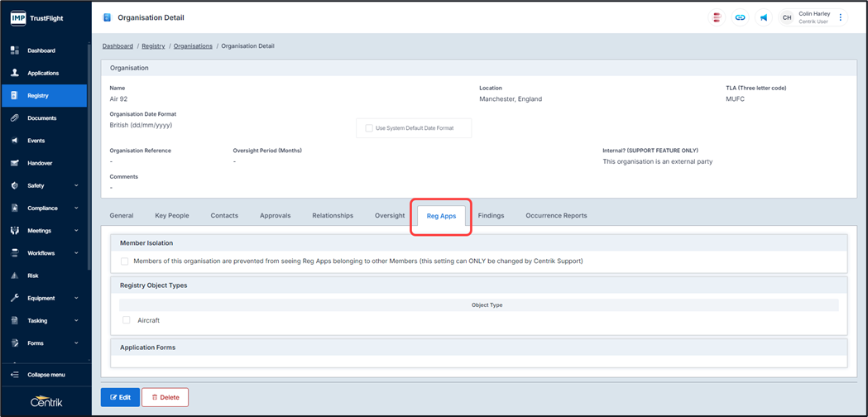
Task: Click Collapse menu in the sidebar
Action: click(46, 375)
